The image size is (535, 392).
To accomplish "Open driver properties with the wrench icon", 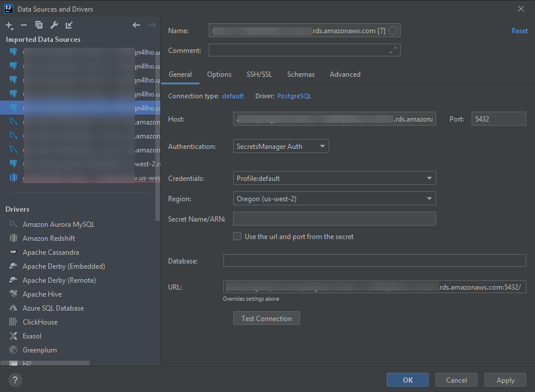I will [x=53, y=26].
